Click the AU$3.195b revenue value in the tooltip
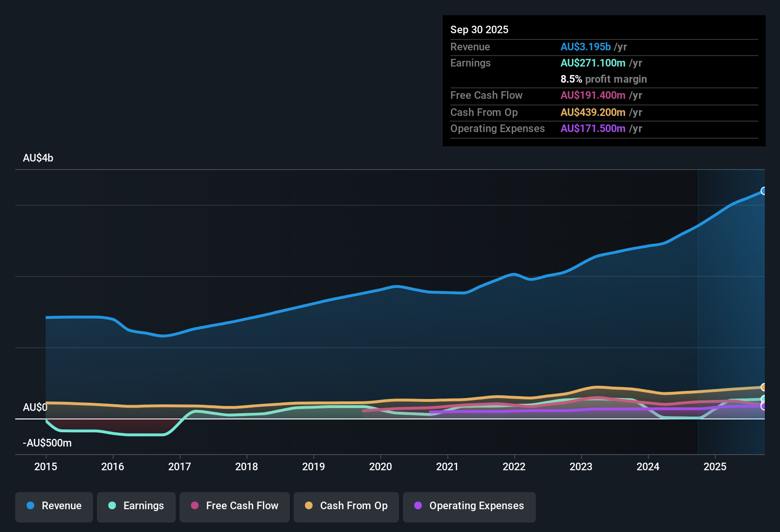The width and height of the screenshot is (780, 532). [585, 47]
